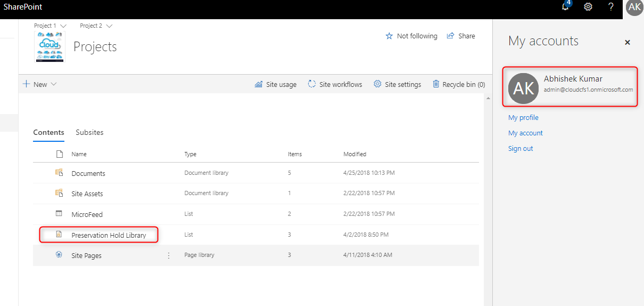The height and width of the screenshot is (306, 644).
Task: Click the help question mark icon
Action: (611, 7)
